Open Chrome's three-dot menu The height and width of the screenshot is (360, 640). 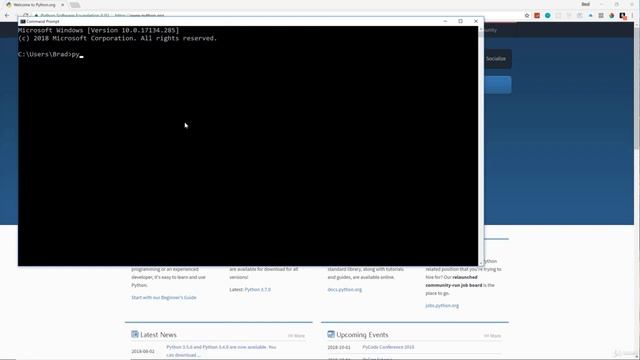pyautogui.click(x=633, y=16)
